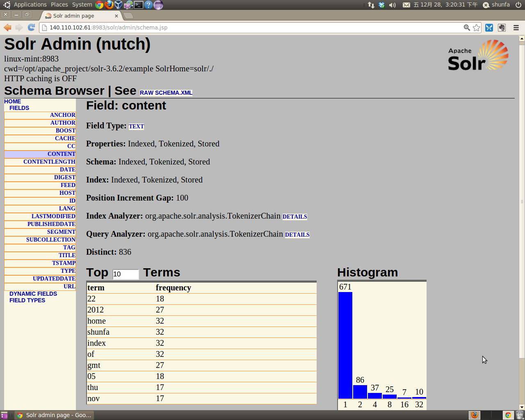This screenshot has height=420, width=525.
Task: Click the Top Terms count input box
Action: click(x=126, y=274)
